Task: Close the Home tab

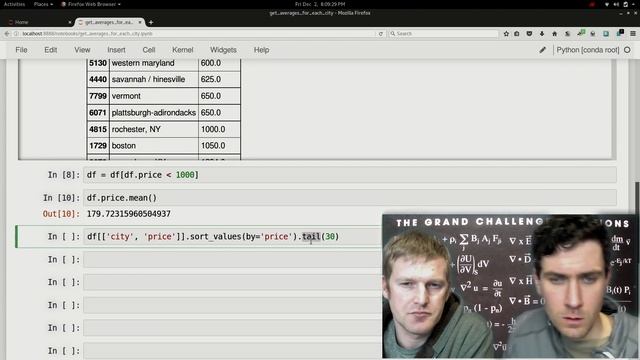Action: (69, 22)
